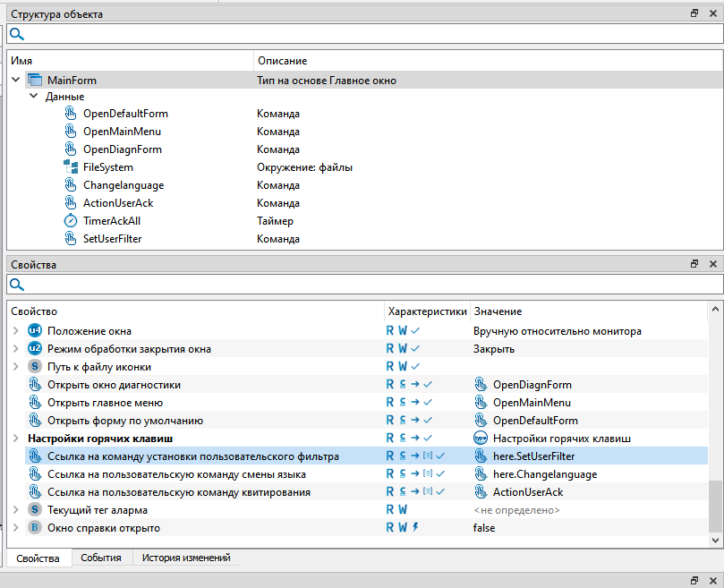This screenshot has height=588, width=724.
Task: Click the Путь к файлу иконки string icon
Action: tap(35, 367)
